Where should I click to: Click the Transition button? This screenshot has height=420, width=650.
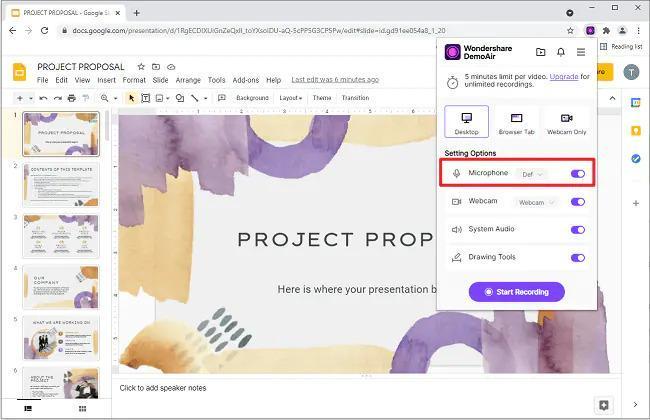[355, 98]
